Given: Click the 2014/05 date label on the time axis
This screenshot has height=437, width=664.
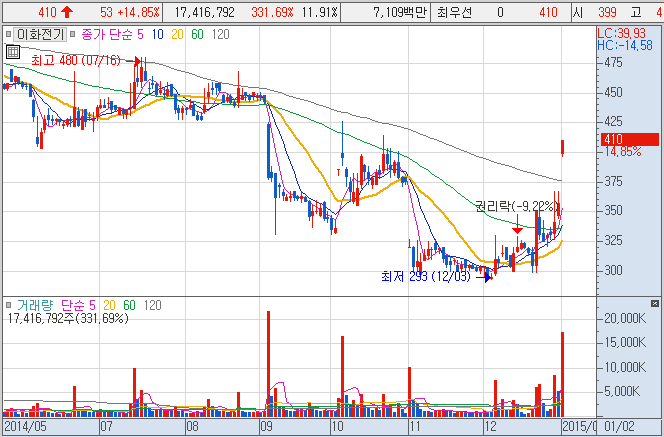Looking at the screenshot, I should tap(26, 426).
